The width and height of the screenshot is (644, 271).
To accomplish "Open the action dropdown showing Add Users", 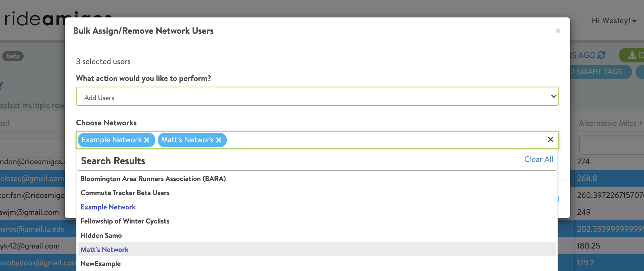I will point(317,96).
